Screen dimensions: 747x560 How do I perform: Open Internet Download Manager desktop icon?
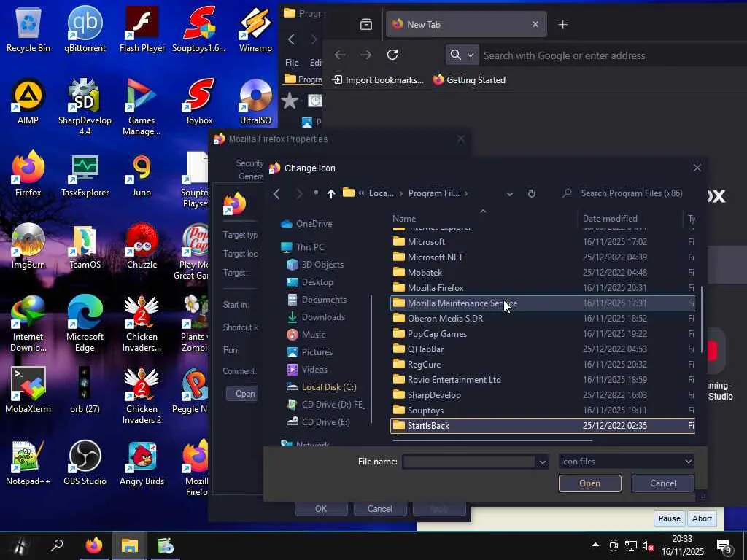coord(28,324)
